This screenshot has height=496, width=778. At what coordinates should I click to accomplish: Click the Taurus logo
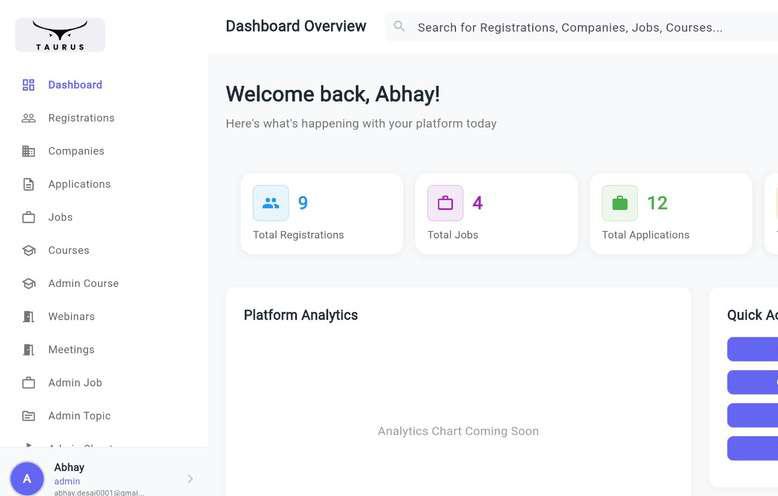pyautogui.click(x=60, y=34)
